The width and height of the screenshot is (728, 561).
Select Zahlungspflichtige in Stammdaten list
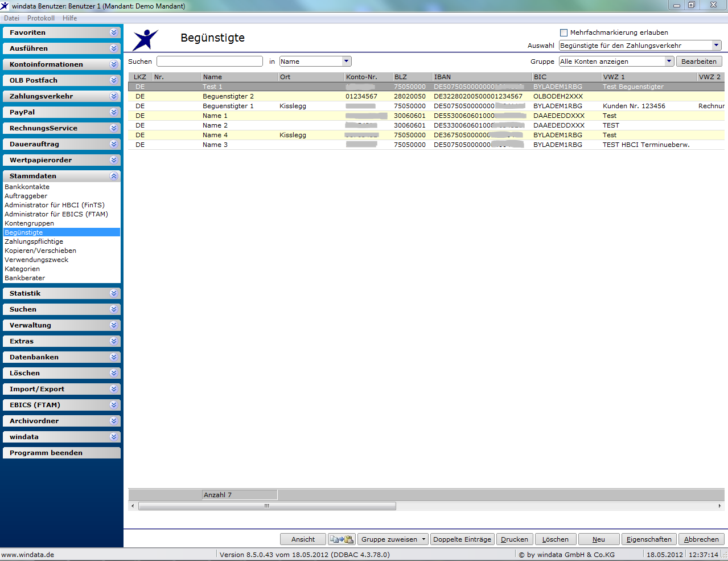tap(34, 241)
